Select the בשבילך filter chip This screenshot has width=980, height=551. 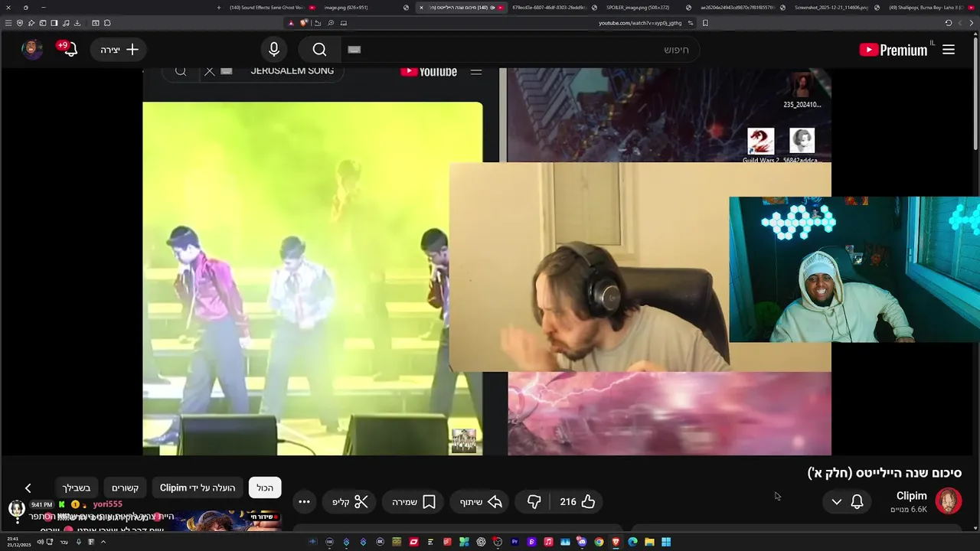(x=77, y=488)
